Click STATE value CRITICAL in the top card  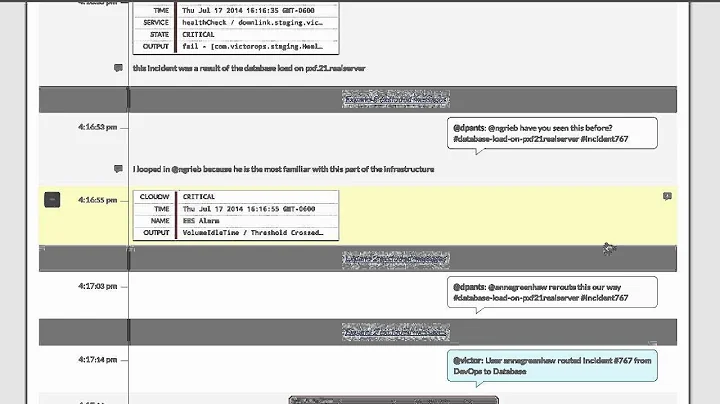(x=198, y=34)
